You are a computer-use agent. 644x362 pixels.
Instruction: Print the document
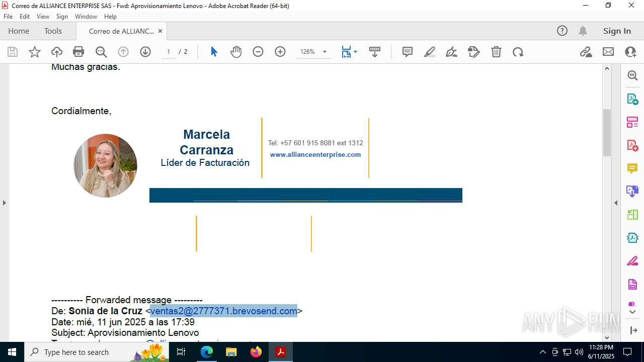[x=78, y=52]
